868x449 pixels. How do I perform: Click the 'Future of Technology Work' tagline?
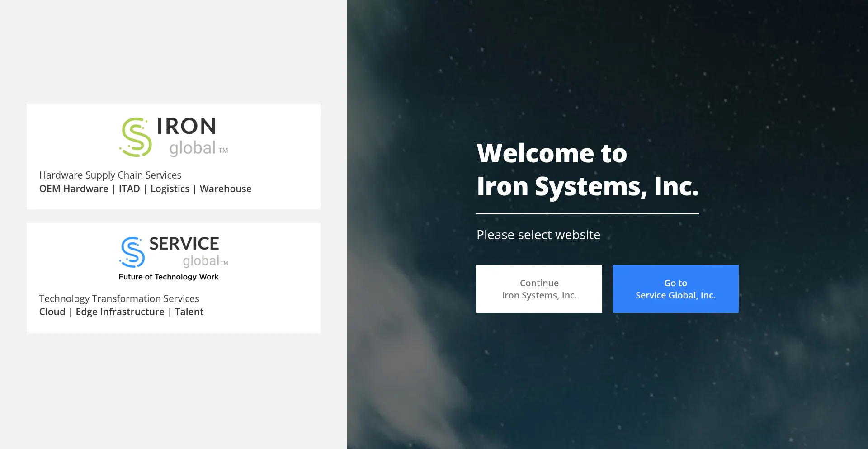tap(169, 277)
